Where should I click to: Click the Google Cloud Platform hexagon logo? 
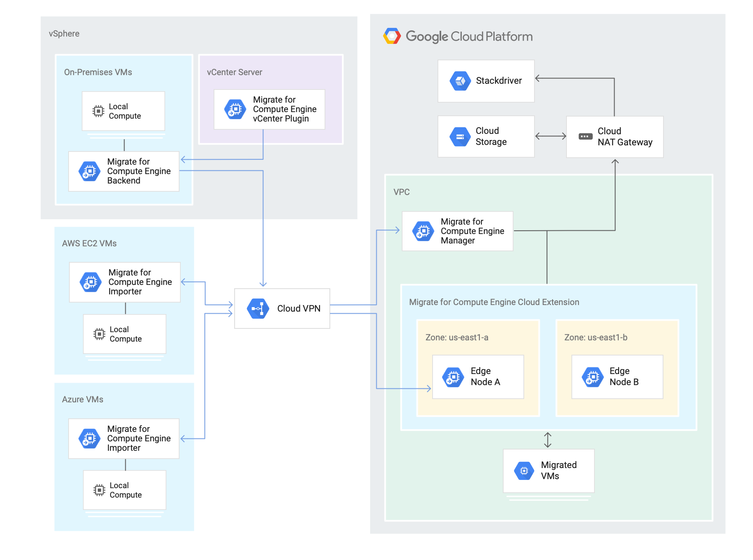392,36
